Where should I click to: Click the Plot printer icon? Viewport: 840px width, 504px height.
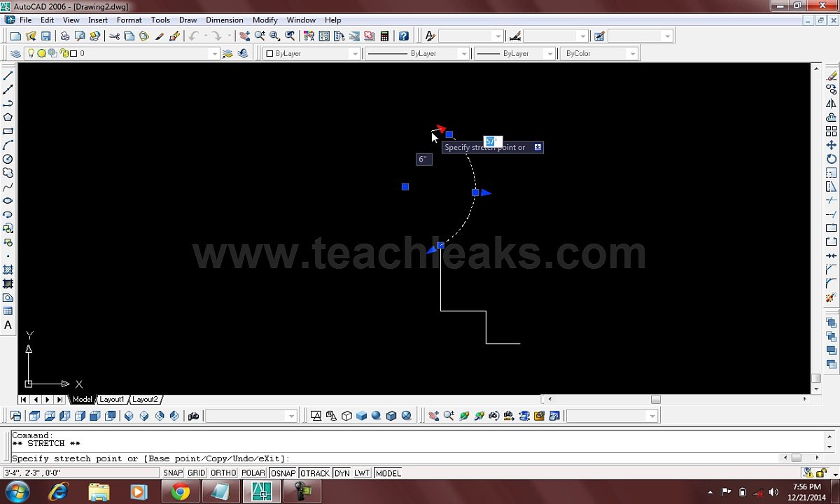64,36
